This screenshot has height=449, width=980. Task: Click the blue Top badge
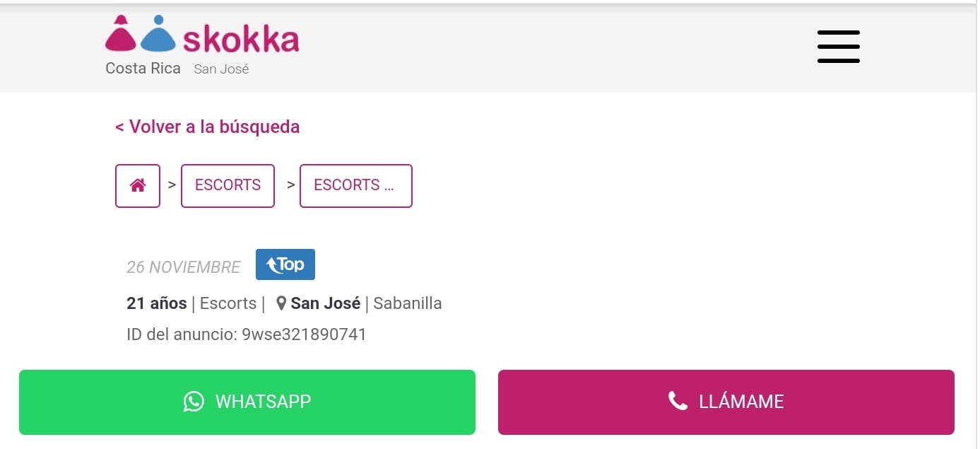coord(285,264)
